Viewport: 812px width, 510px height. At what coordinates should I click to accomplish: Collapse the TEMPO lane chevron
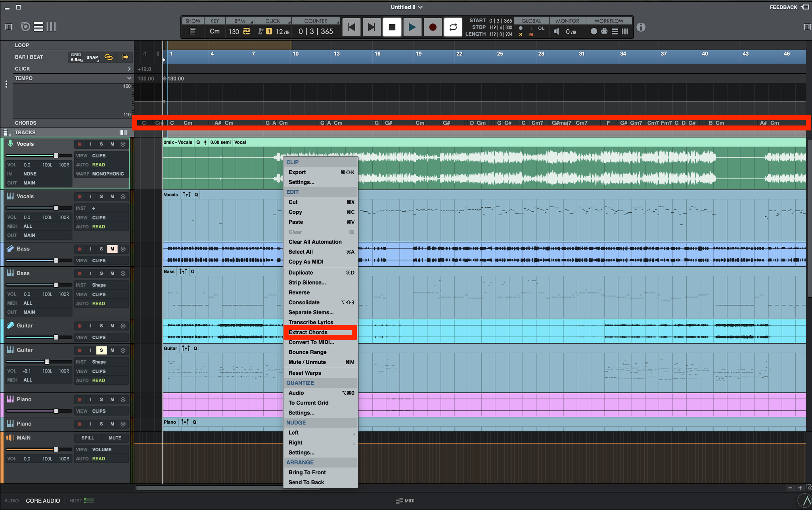coord(129,78)
